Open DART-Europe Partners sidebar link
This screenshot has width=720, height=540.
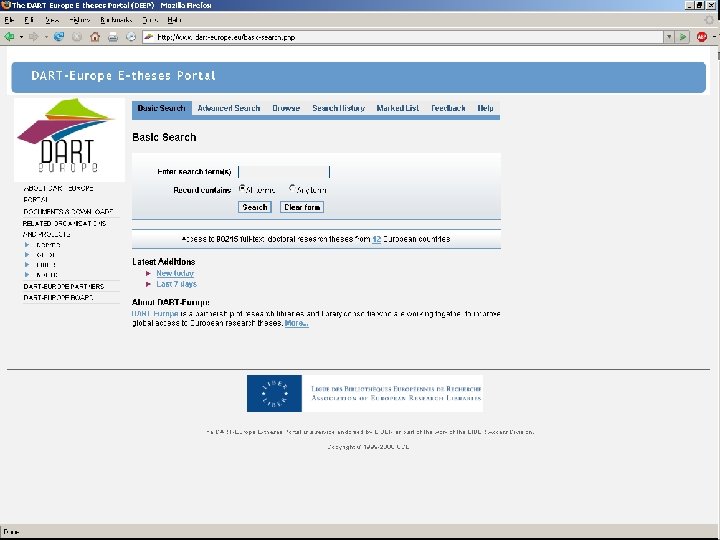coord(63,286)
